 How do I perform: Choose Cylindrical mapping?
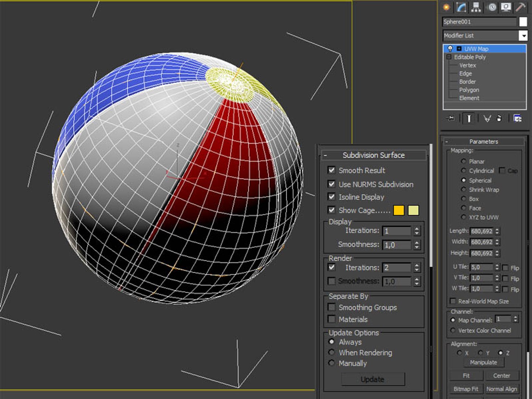(464, 171)
